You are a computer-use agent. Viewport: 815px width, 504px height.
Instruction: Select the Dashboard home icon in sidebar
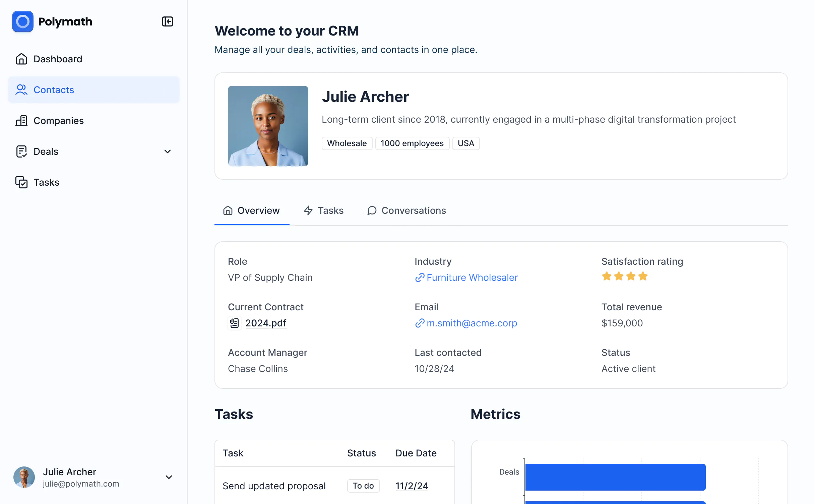click(21, 59)
